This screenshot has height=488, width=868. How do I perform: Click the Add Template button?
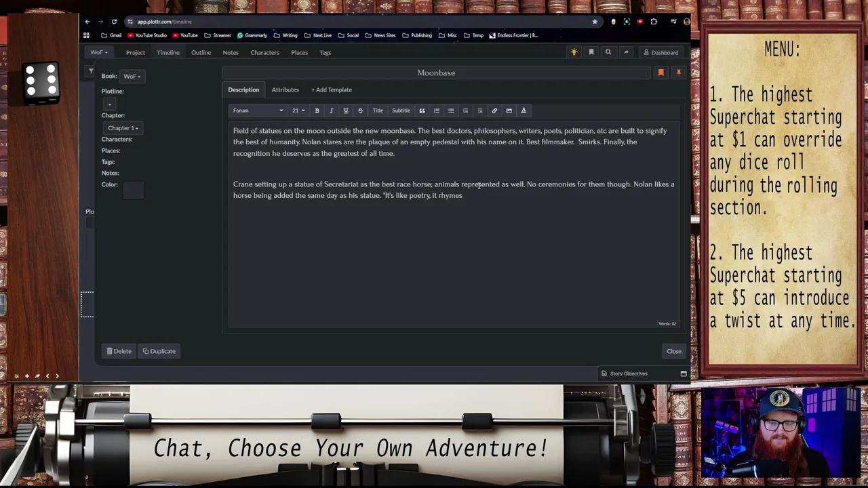332,89
